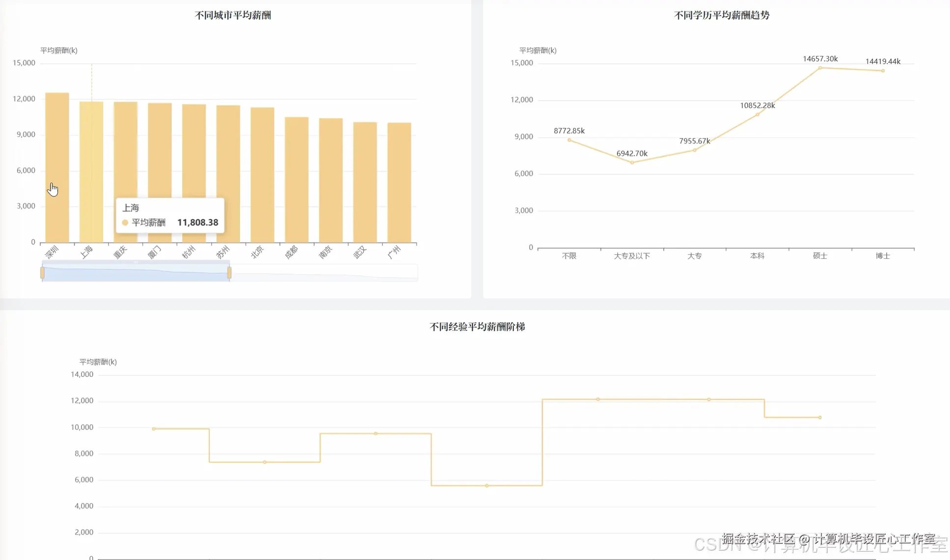The image size is (950, 560).
Task: Click the 硕士 data point 14657.30k
Action: 820,68
